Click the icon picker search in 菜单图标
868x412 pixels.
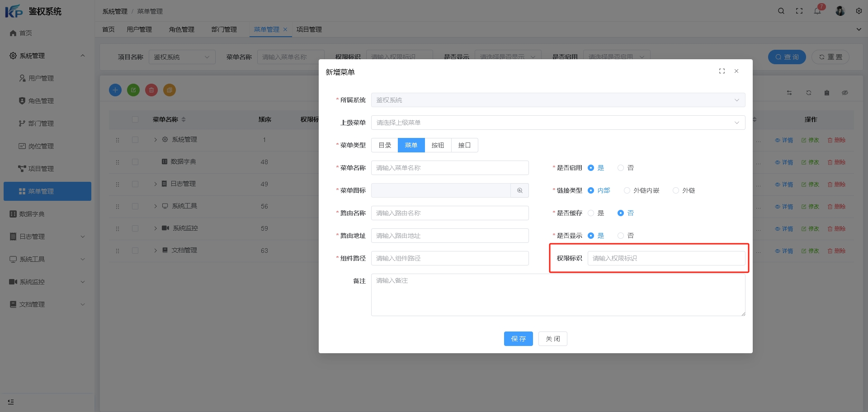519,190
